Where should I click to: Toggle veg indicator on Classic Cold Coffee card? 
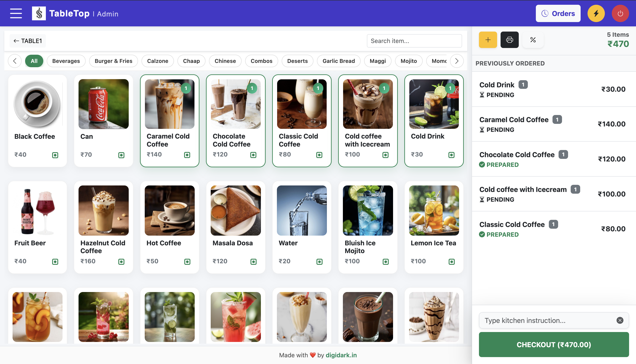(x=319, y=155)
